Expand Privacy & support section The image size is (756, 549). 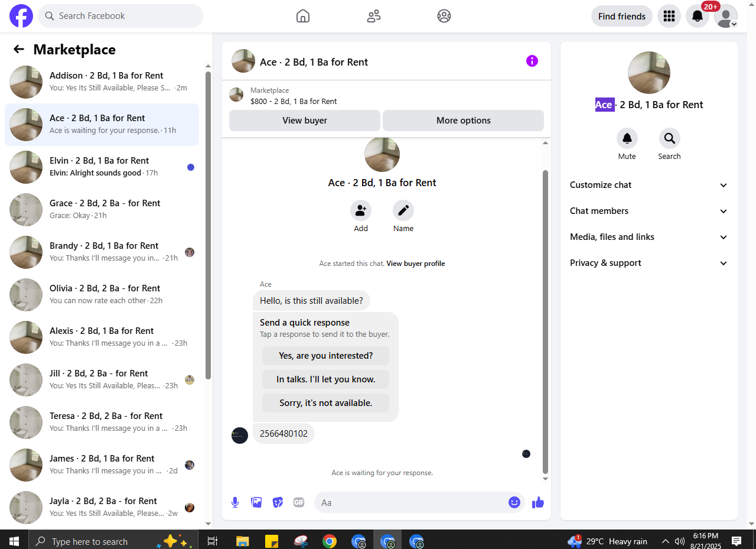pyautogui.click(x=649, y=263)
